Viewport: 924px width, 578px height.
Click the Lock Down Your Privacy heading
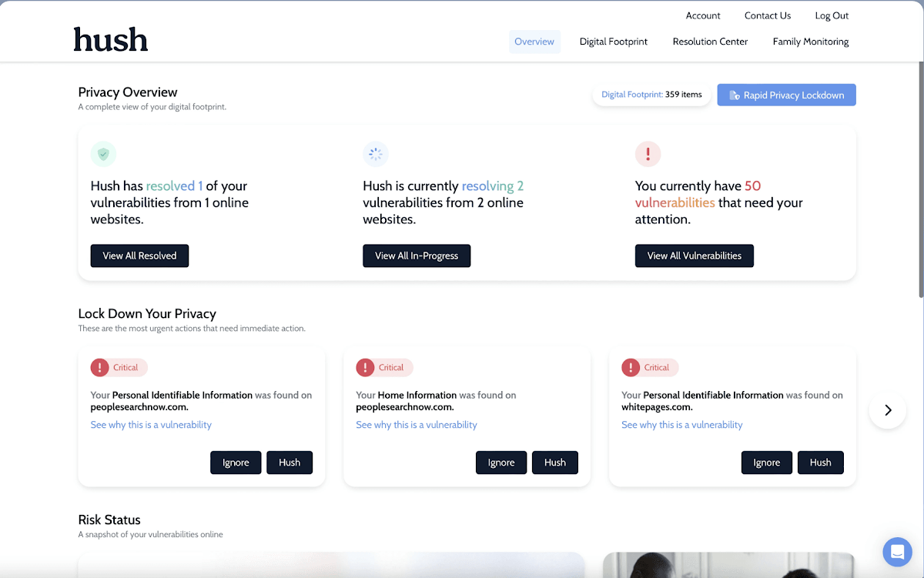point(147,314)
